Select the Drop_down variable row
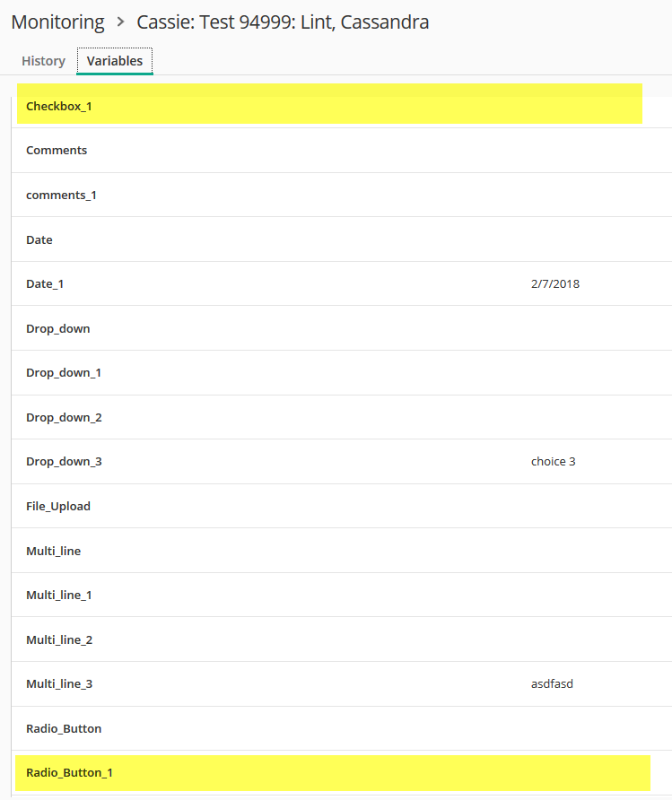 click(x=342, y=328)
